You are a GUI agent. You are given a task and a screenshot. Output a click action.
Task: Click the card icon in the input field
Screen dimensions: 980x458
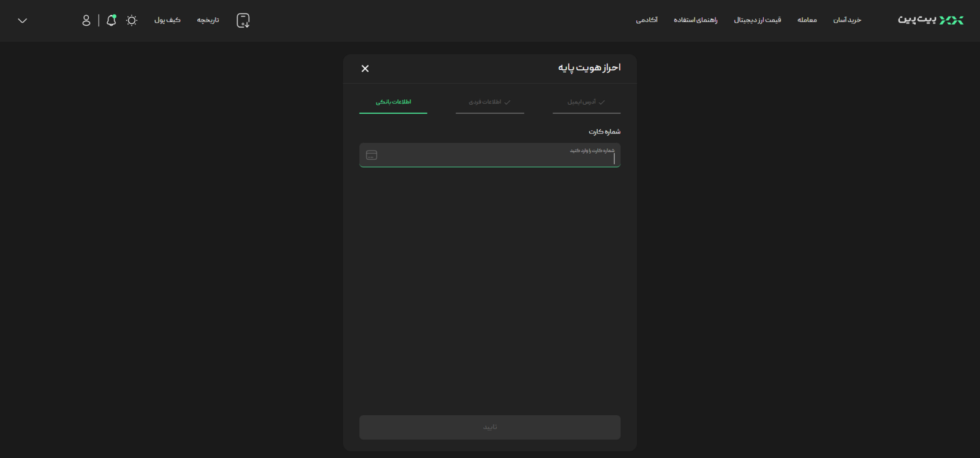[372, 156]
